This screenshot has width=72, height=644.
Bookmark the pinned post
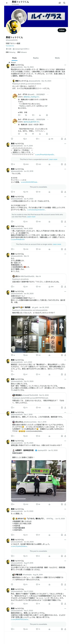[x=62, y=139]
